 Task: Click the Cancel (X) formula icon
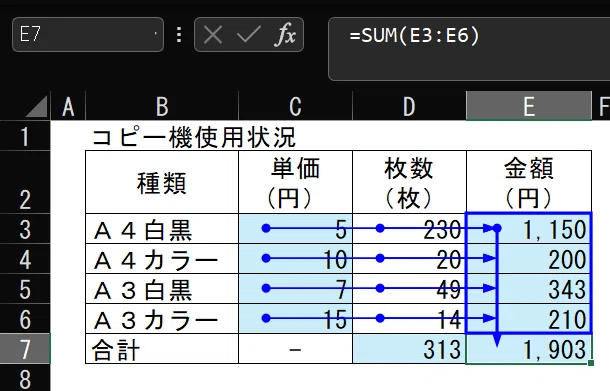coord(213,35)
